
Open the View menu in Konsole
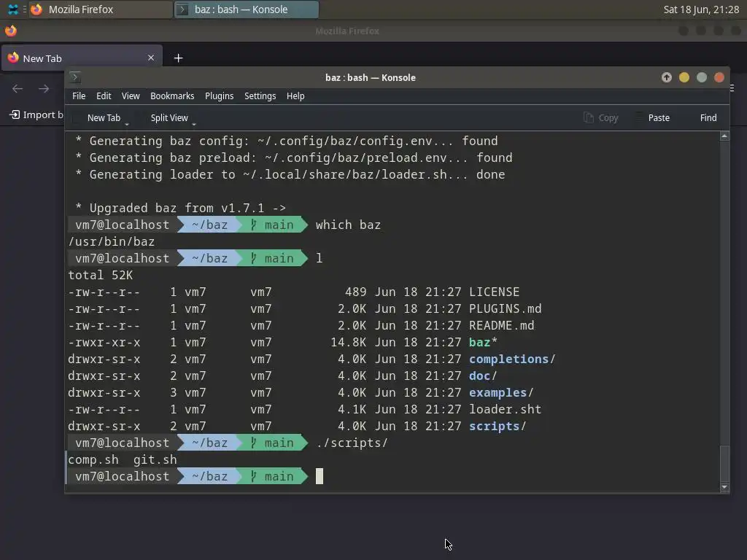click(x=131, y=96)
